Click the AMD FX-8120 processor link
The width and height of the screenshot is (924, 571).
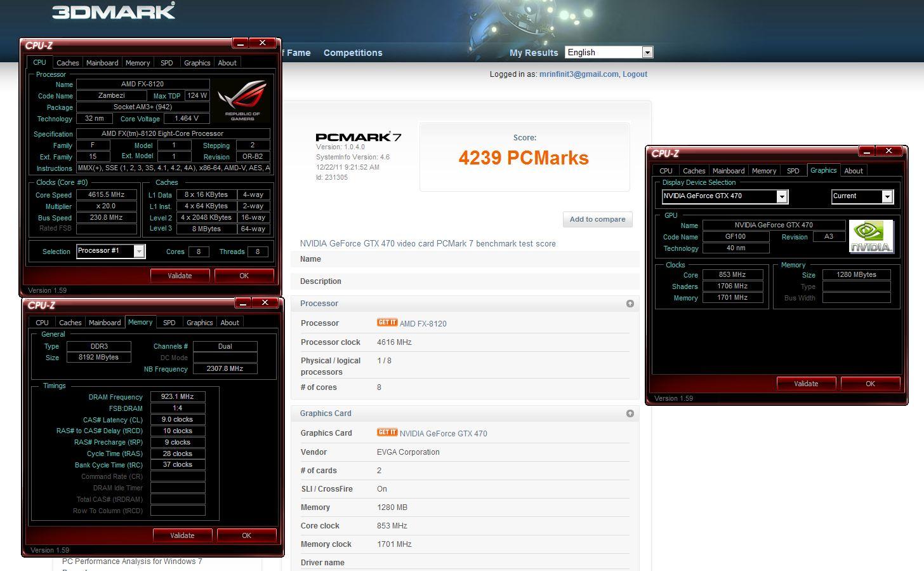(x=423, y=323)
